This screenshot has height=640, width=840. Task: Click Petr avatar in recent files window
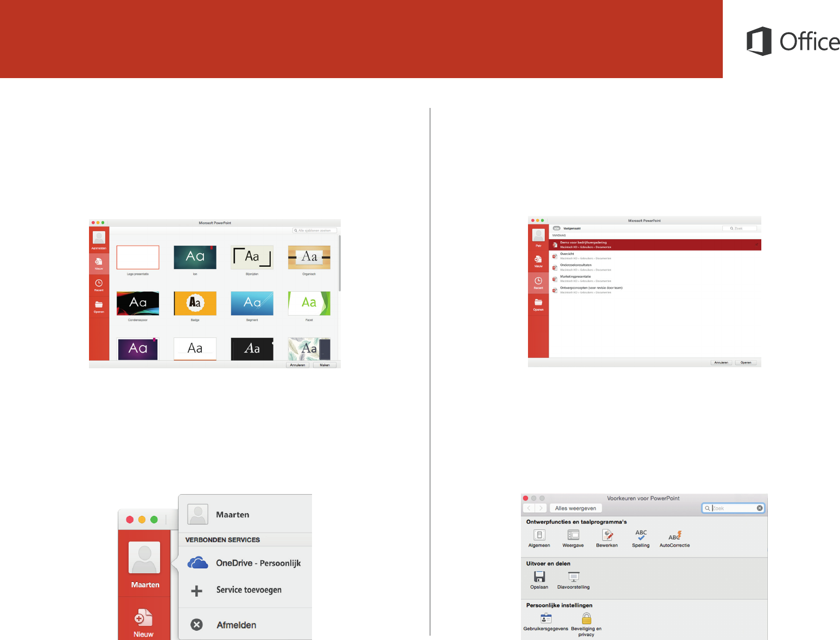click(x=538, y=235)
